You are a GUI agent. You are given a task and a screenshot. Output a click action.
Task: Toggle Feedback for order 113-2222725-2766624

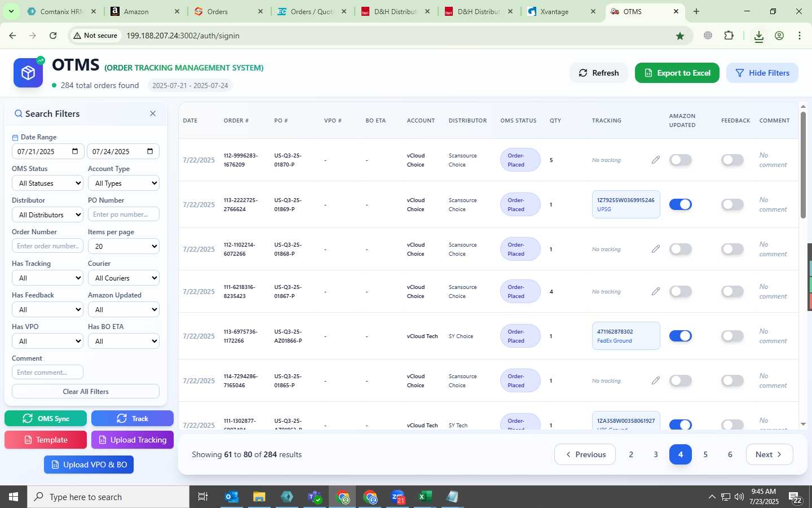tap(732, 204)
